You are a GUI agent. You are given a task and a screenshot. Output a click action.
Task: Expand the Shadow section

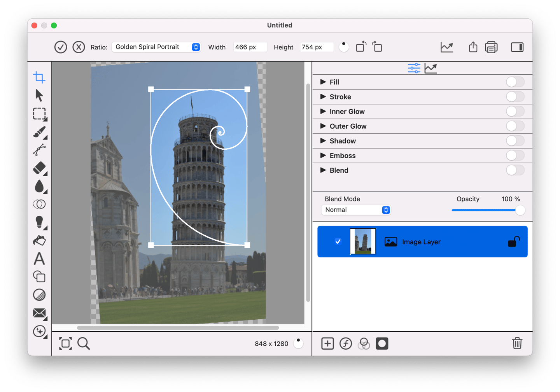click(x=323, y=141)
